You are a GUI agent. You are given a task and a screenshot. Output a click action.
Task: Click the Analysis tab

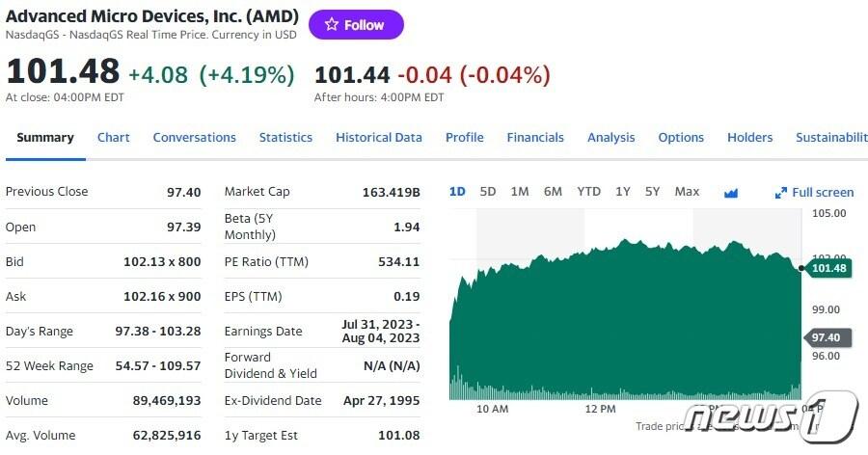point(611,138)
